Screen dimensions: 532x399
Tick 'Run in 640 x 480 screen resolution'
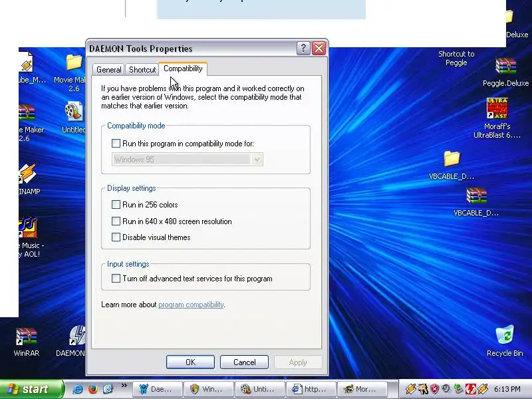(x=116, y=221)
